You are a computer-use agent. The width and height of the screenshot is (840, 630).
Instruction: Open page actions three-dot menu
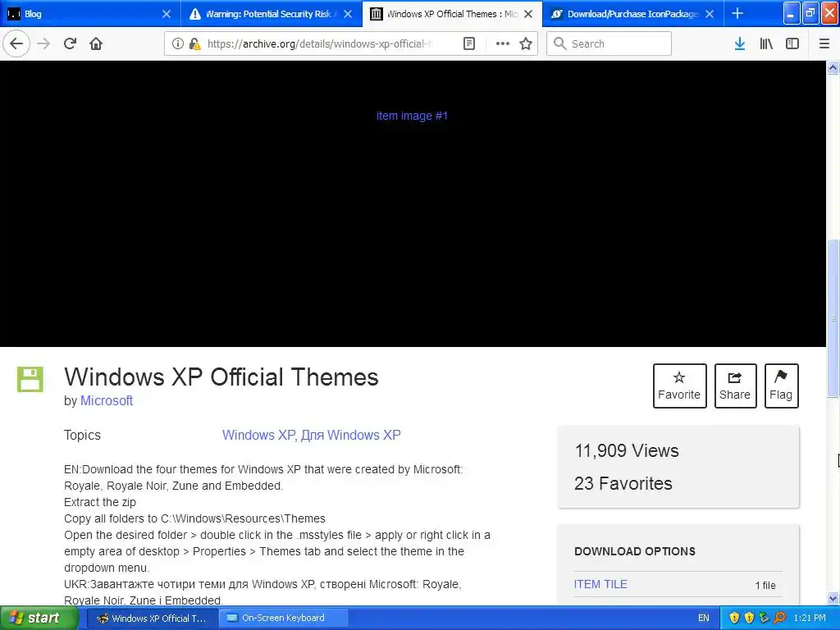click(x=503, y=43)
